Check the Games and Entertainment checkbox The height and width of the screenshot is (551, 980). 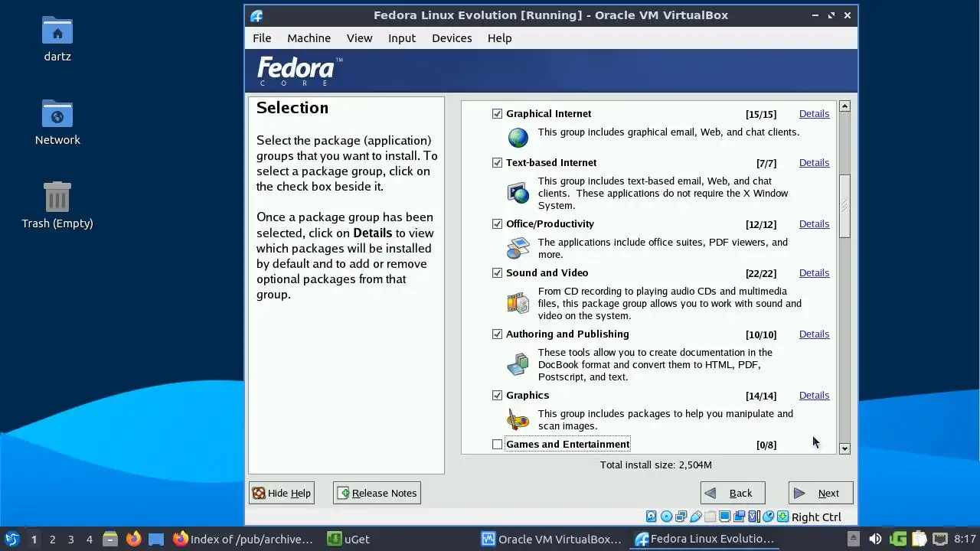coord(498,444)
